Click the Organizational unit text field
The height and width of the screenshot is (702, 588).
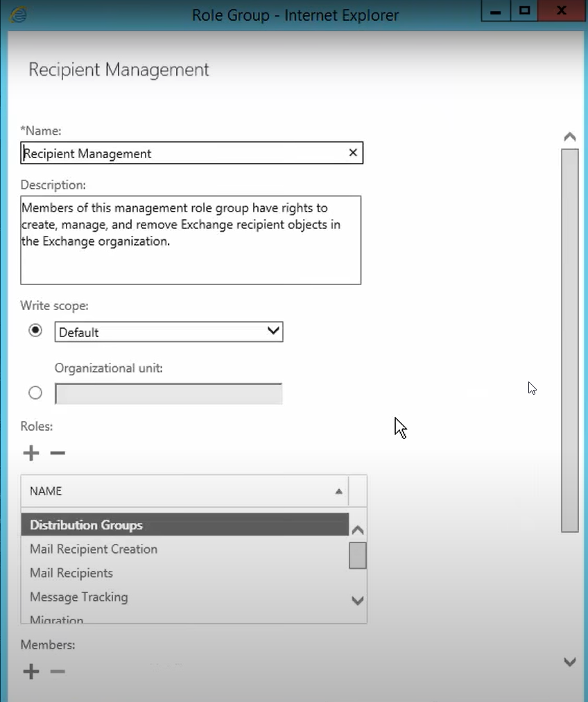[x=168, y=393]
